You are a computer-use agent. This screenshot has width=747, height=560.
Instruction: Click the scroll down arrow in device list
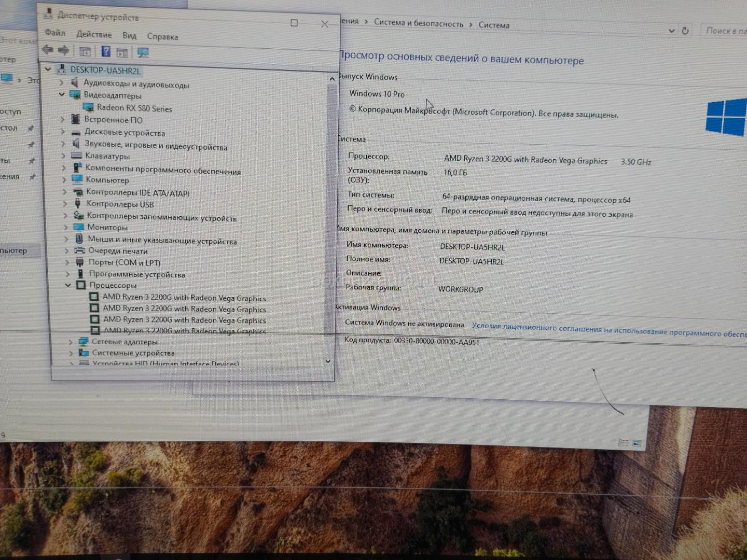(328, 361)
